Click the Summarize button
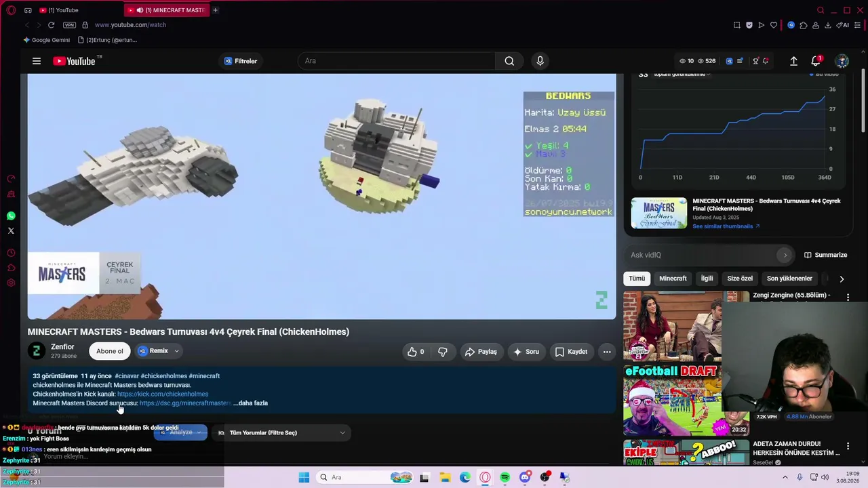This screenshot has width=868, height=488. point(825,255)
